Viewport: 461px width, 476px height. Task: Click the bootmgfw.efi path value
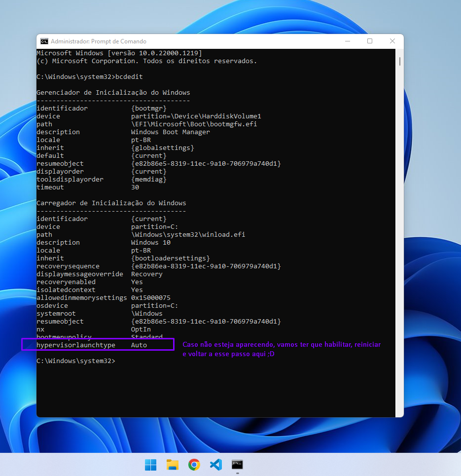[194, 124]
